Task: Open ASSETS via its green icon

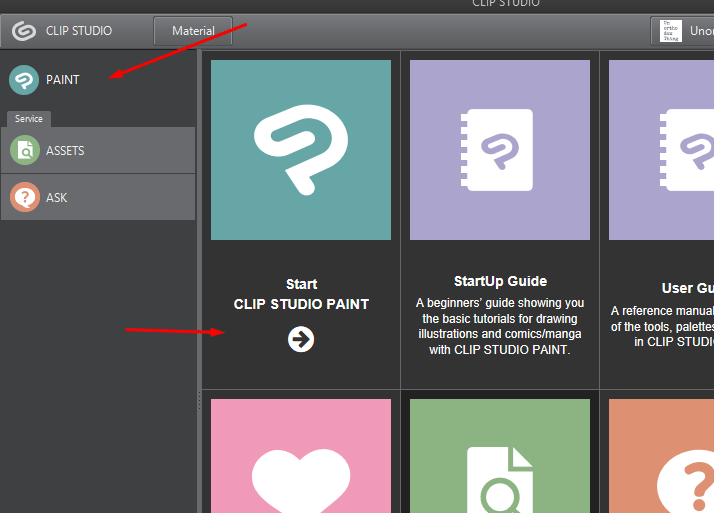Action: [x=24, y=151]
